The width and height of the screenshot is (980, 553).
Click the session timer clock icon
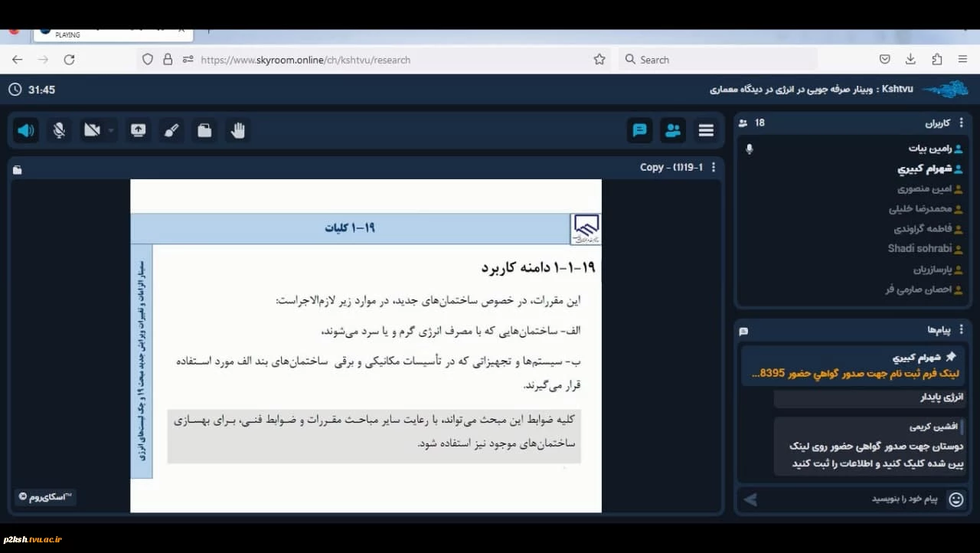[15, 90]
